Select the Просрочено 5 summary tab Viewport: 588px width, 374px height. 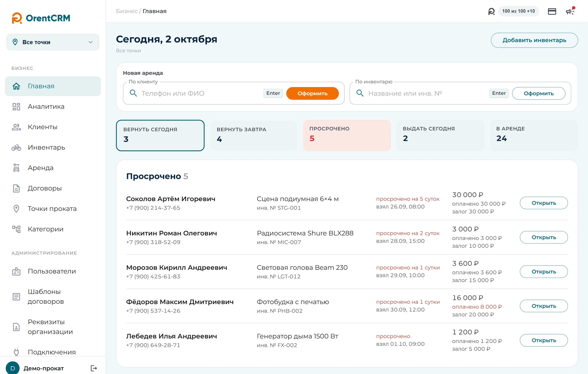(347, 135)
